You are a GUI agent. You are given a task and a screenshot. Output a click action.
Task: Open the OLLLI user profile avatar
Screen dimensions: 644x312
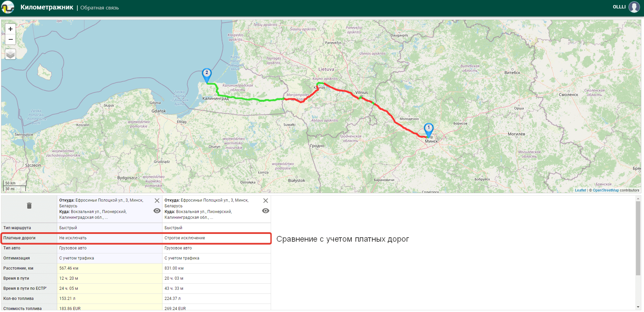[634, 7]
